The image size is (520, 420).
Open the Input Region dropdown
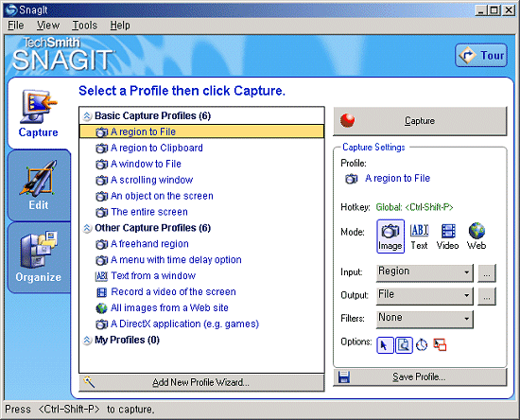click(425, 272)
